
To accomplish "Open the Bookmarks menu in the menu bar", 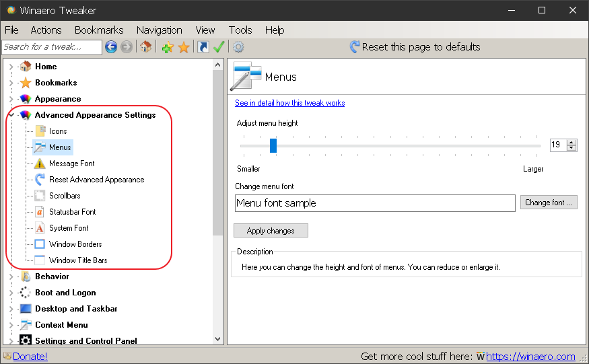I will coord(99,30).
